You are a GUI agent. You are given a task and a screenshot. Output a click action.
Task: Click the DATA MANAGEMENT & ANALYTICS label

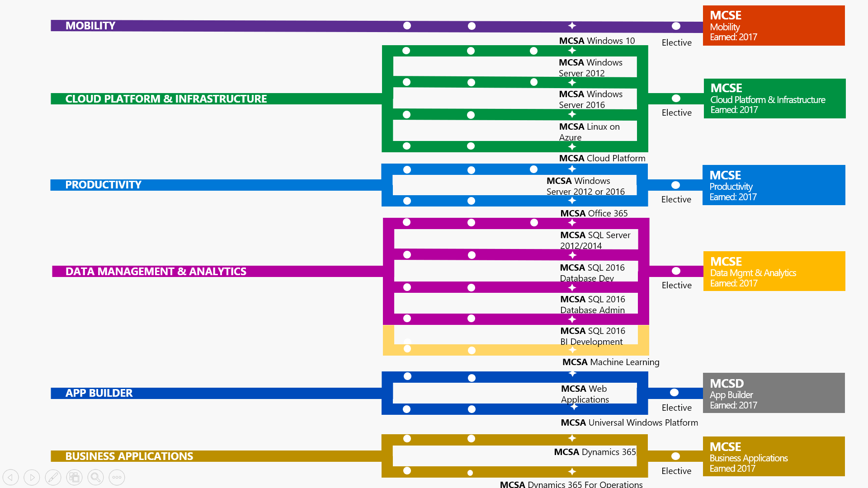[x=156, y=272]
